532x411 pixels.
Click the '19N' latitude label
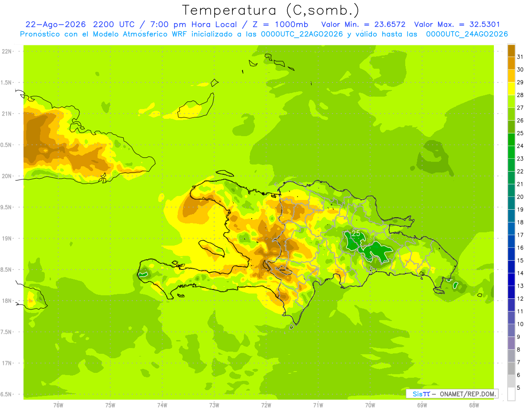pyautogui.click(x=7, y=238)
